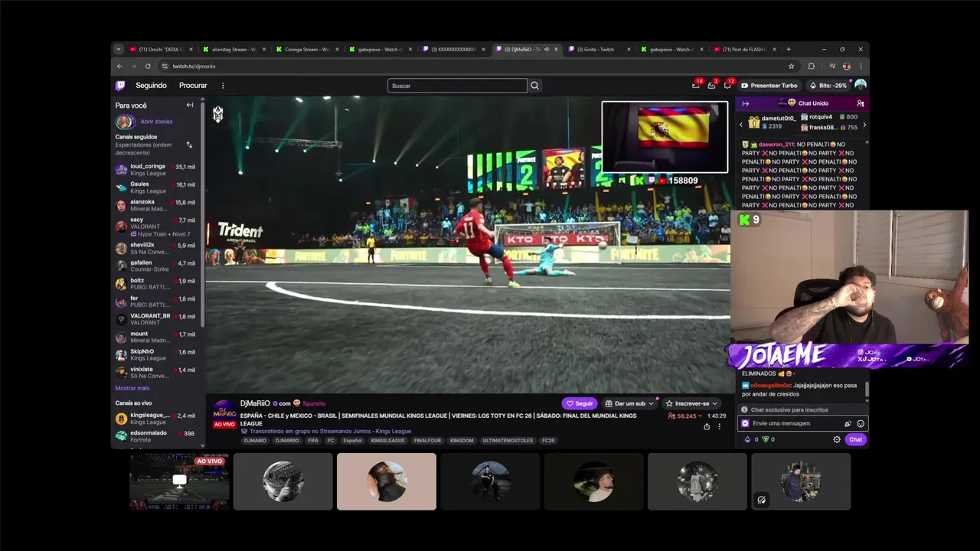Sort followed channels by viewers

coord(189,145)
